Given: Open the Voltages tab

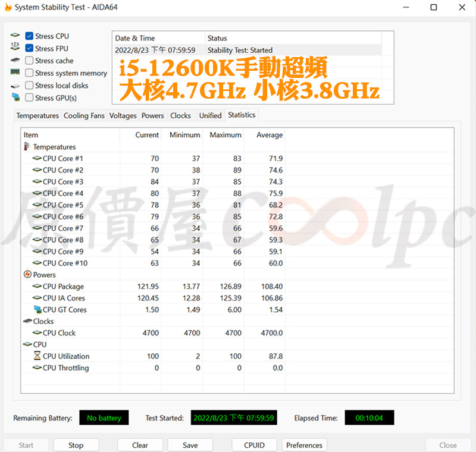Looking at the screenshot, I should (123, 115).
